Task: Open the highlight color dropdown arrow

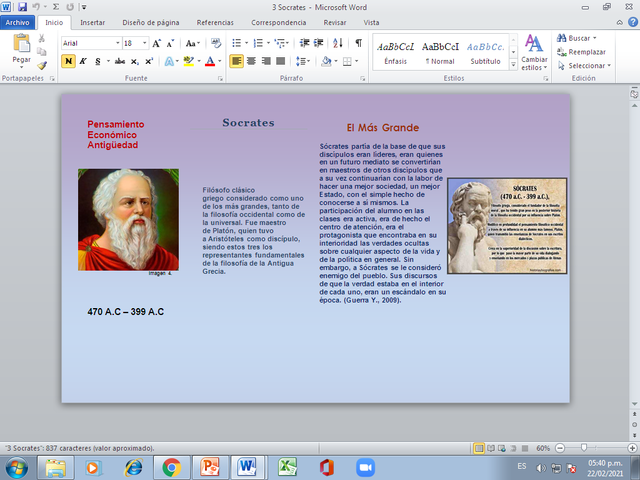Action: (199, 62)
